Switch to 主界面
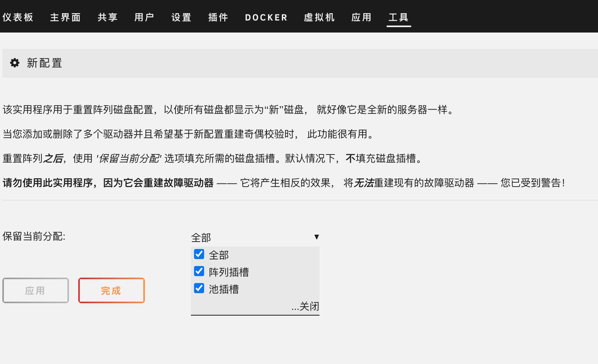This screenshot has height=364, width=598. 65,17
